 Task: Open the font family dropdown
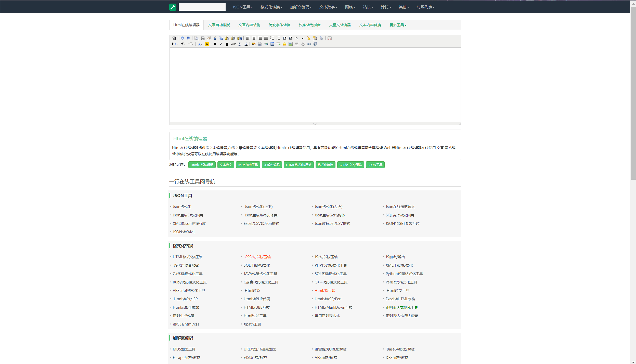click(183, 44)
